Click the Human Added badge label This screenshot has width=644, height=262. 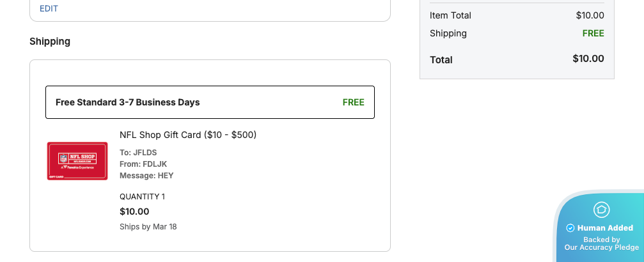click(605, 228)
